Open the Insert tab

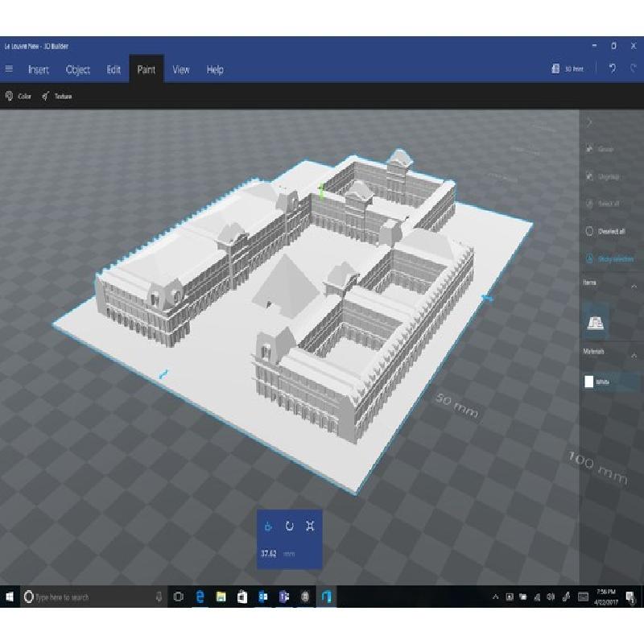coord(39,70)
